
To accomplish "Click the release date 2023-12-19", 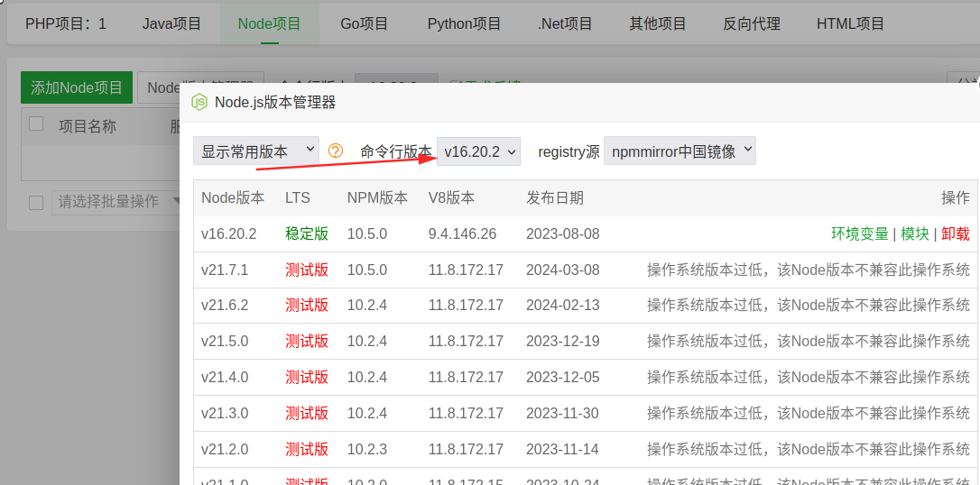I will [562, 342].
